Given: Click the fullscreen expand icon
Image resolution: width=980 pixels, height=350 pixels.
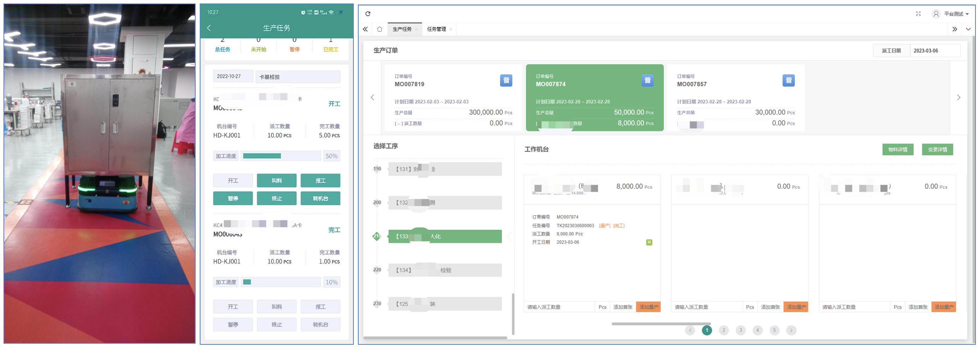Looking at the screenshot, I should 918,14.
